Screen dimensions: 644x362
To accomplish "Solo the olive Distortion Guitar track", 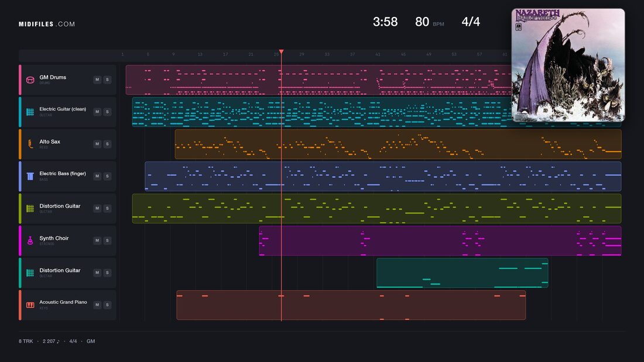I will [x=107, y=208].
